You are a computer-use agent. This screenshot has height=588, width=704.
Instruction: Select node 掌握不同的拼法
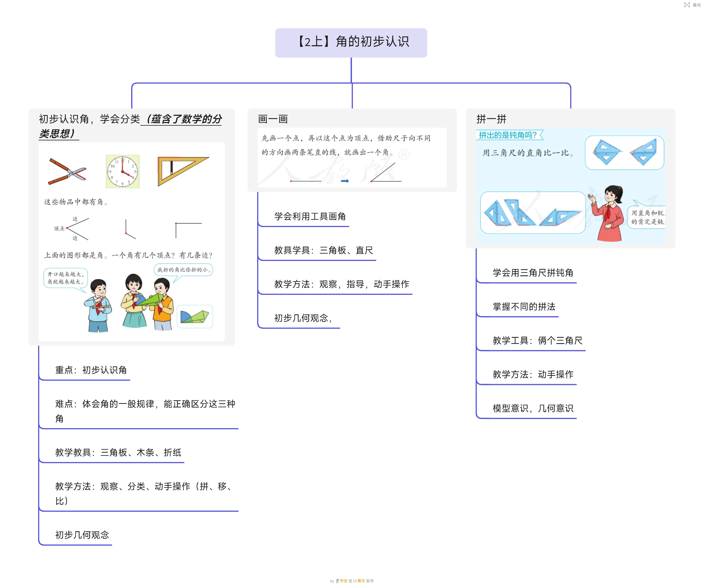point(524,307)
